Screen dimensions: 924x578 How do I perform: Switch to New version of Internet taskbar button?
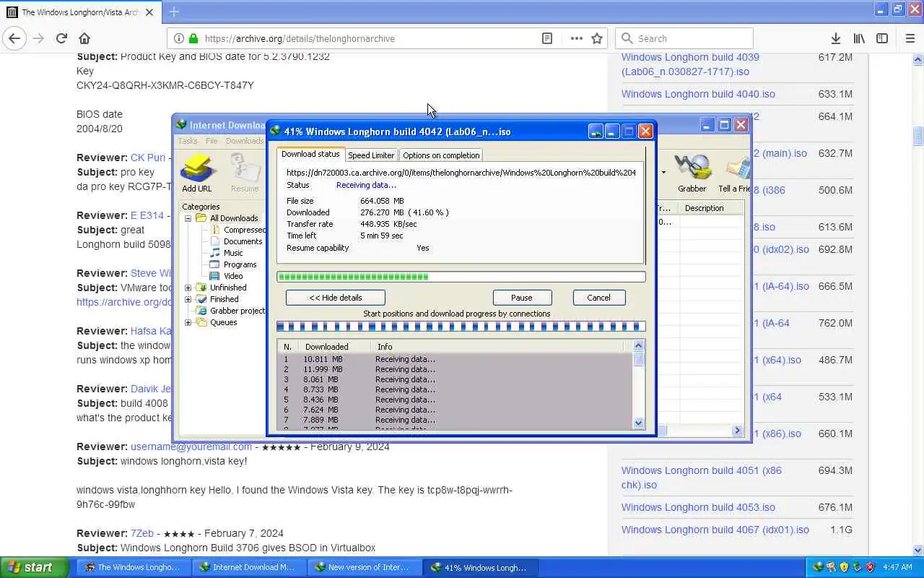click(x=363, y=567)
